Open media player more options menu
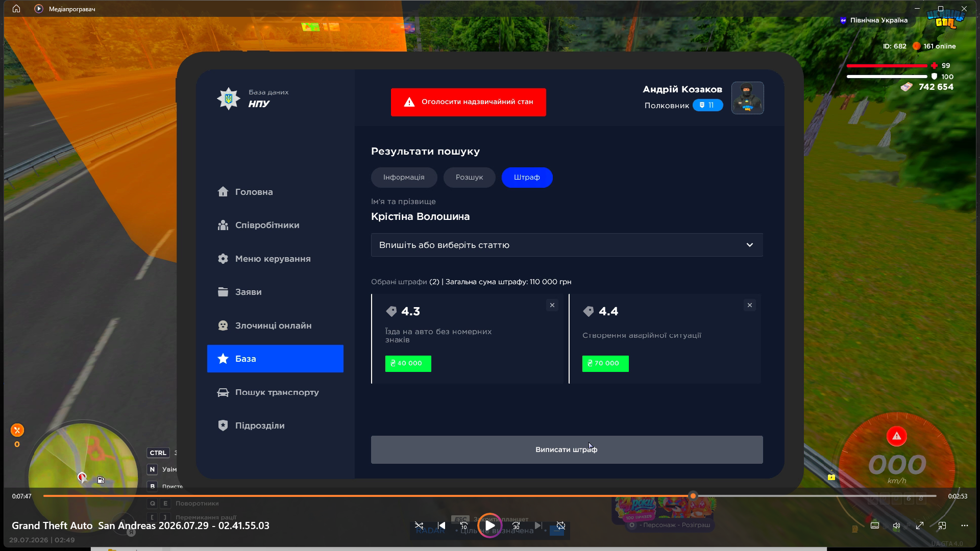 point(964,525)
